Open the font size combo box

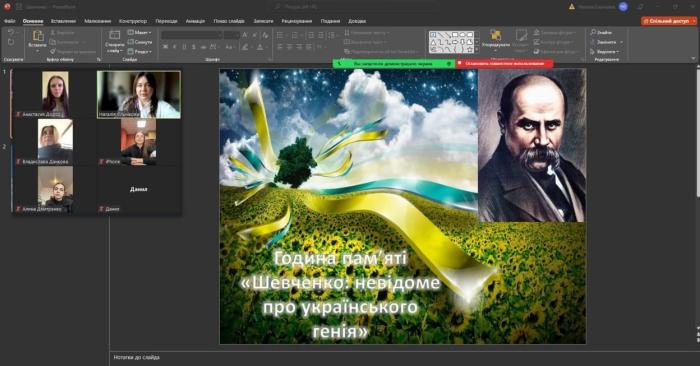point(232,35)
